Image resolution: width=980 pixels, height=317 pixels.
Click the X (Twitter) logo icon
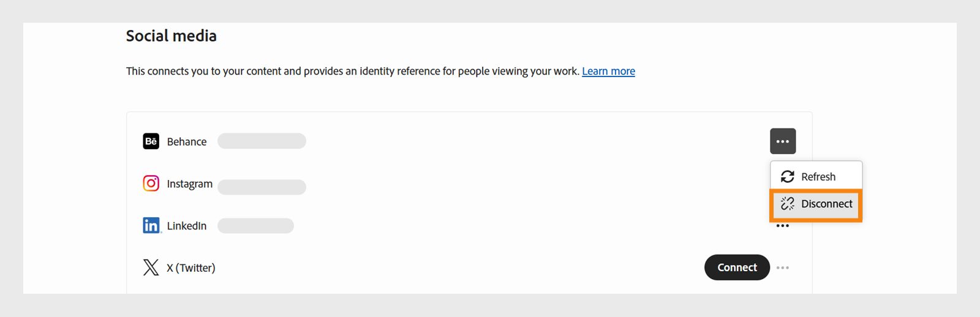coord(151,267)
